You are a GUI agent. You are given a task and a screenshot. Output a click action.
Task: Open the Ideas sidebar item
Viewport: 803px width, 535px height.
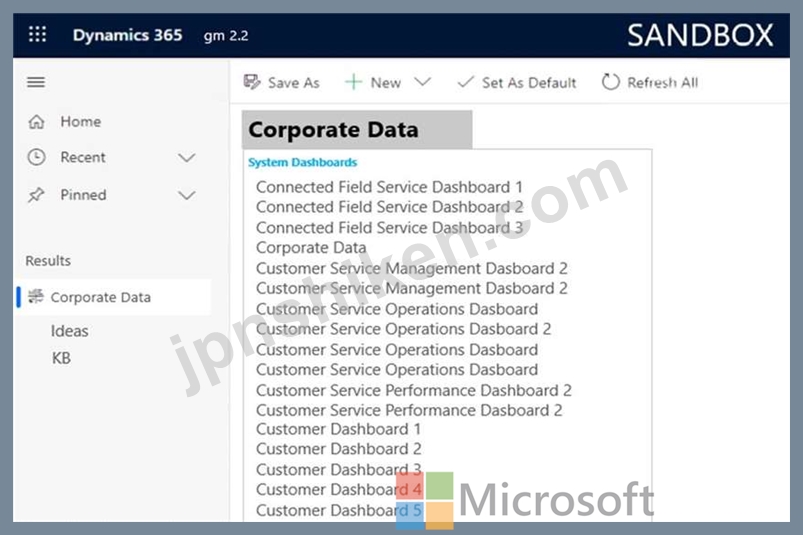70,331
